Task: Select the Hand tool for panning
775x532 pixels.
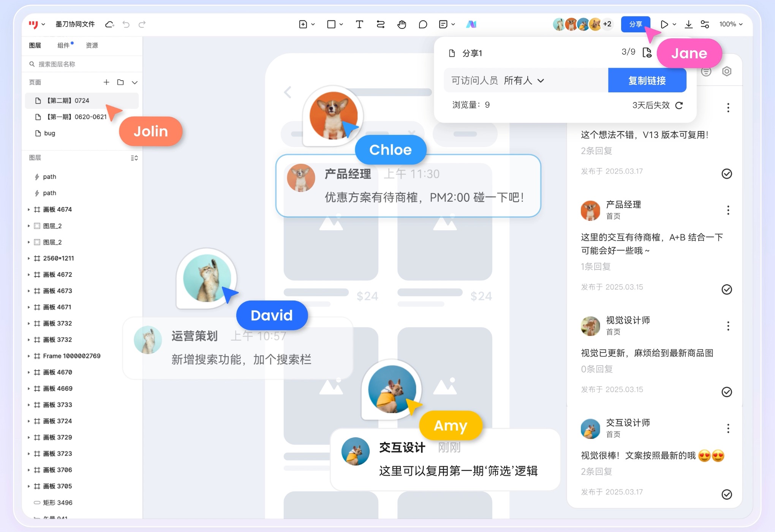Action: [401, 24]
